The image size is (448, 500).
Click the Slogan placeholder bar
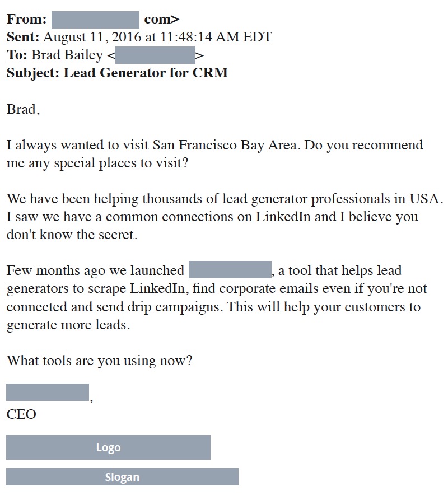[x=122, y=476]
